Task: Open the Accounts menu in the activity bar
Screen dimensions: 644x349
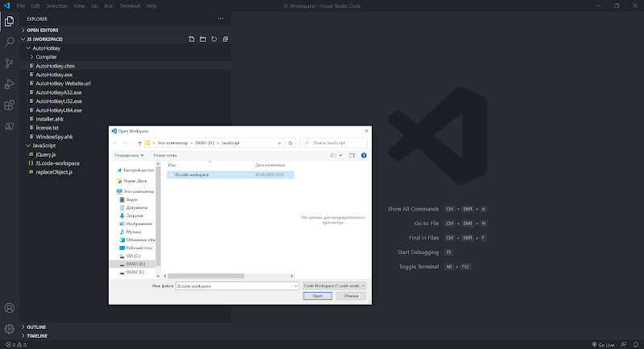Action: pyautogui.click(x=9, y=308)
